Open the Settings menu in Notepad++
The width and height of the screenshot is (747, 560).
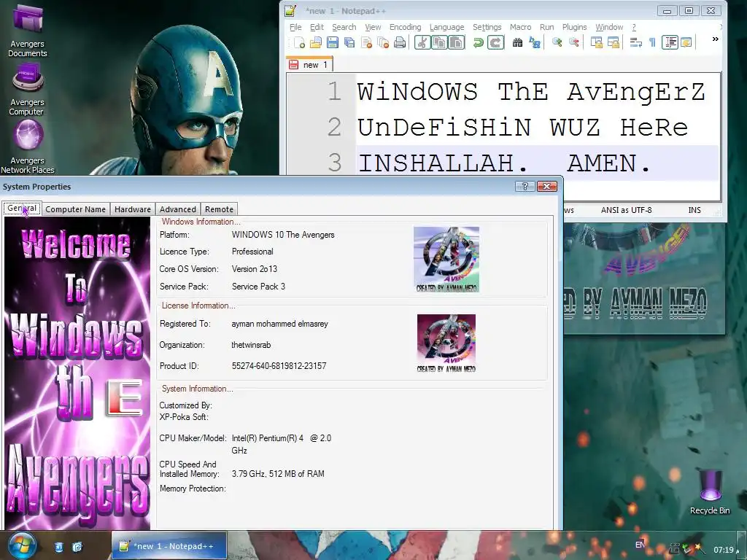[x=487, y=27]
